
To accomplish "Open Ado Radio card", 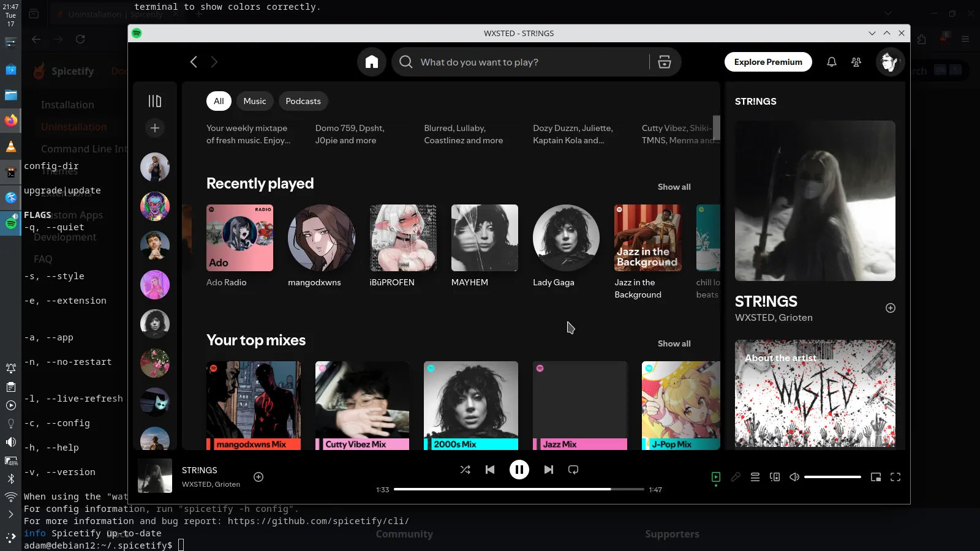I will point(239,246).
